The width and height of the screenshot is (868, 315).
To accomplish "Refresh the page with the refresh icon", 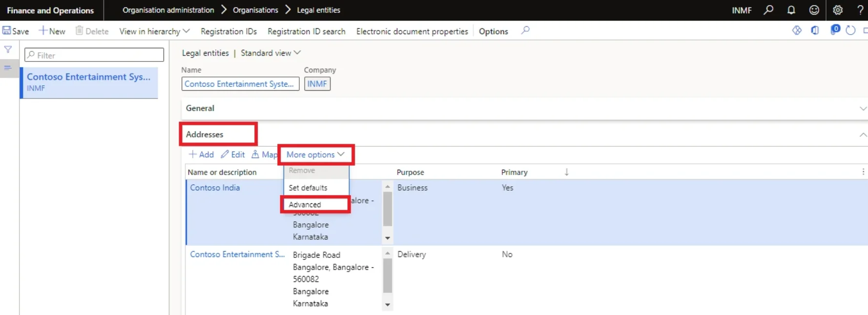I will coord(850,30).
